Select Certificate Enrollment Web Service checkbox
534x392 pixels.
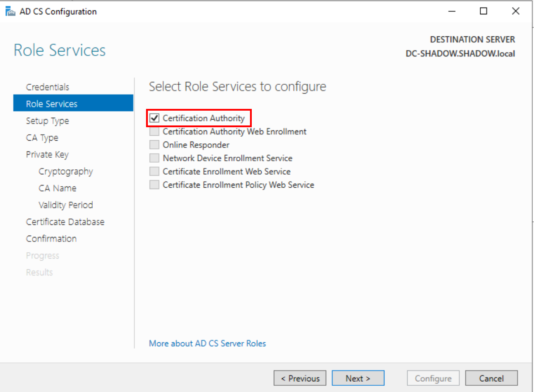(x=155, y=172)
